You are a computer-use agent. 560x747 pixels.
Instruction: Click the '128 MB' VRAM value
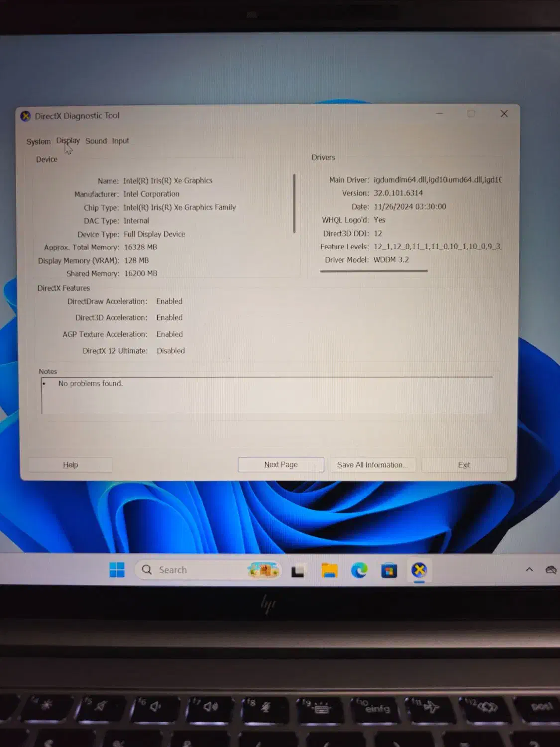[136, 261]
